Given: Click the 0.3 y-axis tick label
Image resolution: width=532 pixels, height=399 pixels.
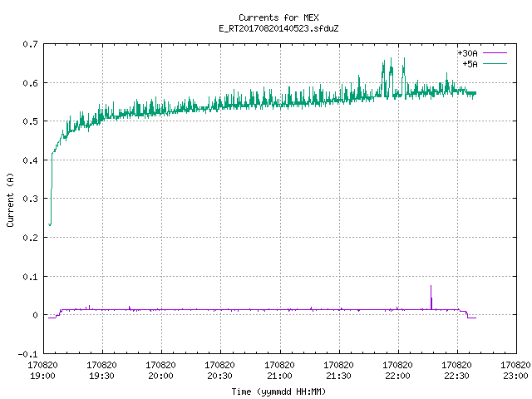Looking at the screenshot, I should 30,199.
